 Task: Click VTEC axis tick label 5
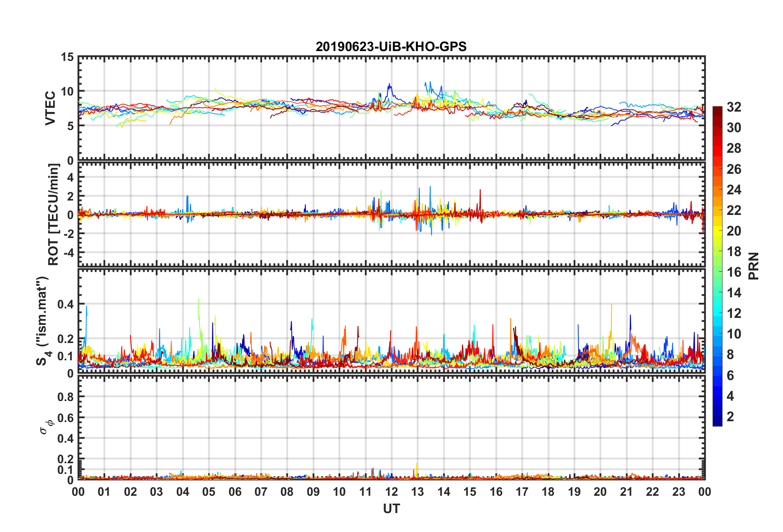pos(70,126)
